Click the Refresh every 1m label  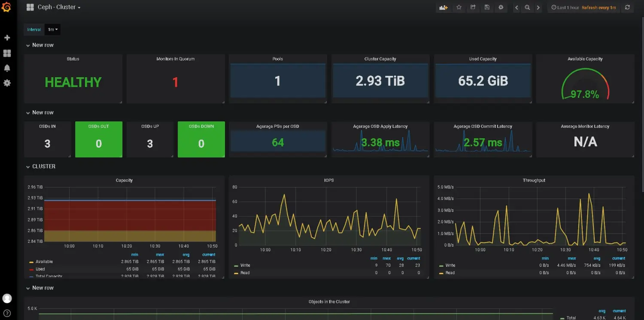[599, 8]
